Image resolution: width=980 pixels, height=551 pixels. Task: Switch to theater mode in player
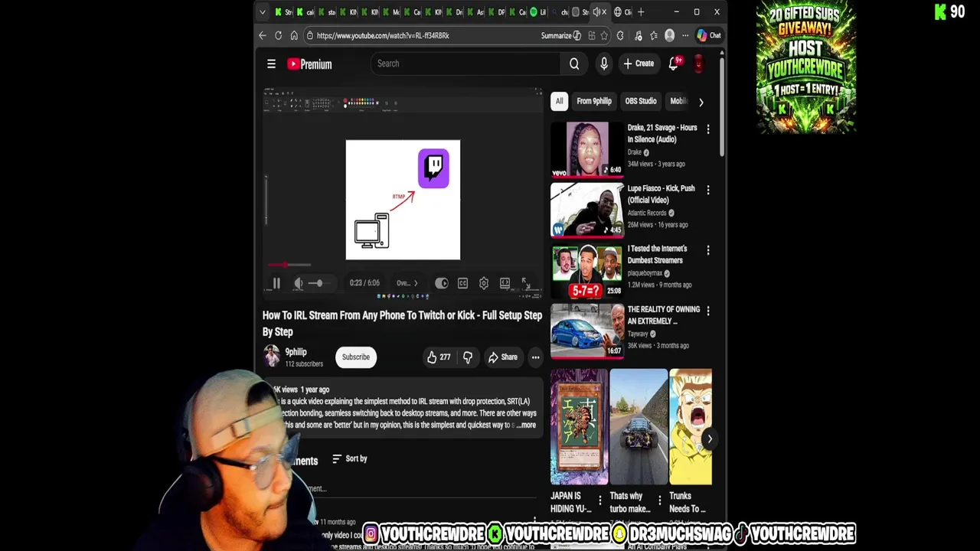[x=505, y=283]
